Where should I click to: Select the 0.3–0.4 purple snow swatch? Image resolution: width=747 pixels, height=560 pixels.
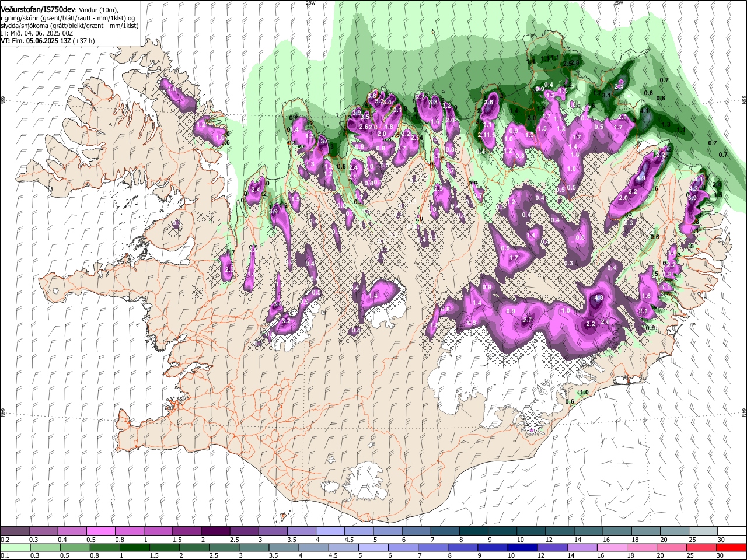(x=44, y=531)
